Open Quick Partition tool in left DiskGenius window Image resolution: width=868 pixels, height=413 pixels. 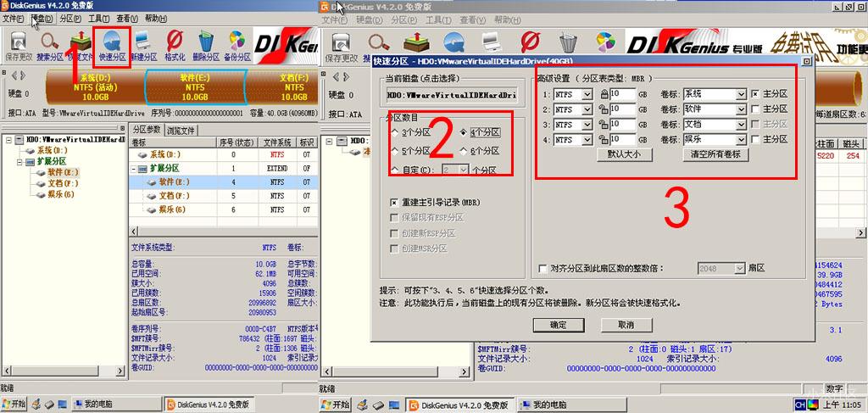point(113,47)
